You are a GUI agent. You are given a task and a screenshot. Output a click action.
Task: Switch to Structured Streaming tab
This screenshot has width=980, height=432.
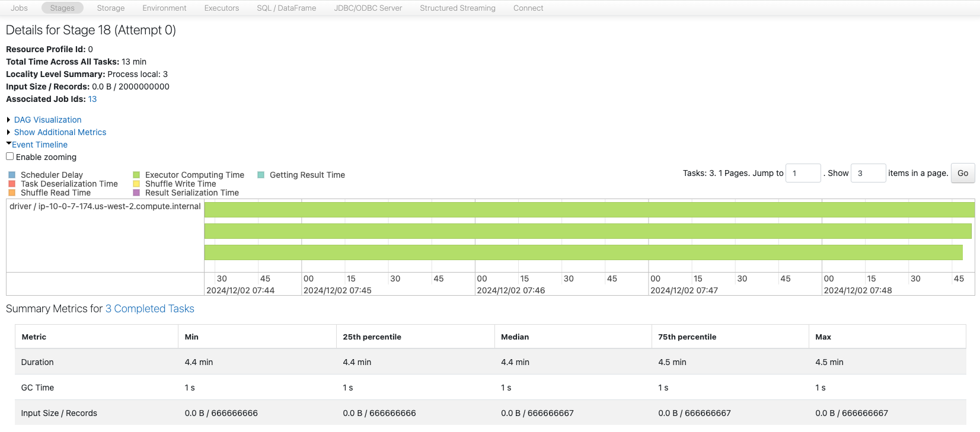[458, 8]
